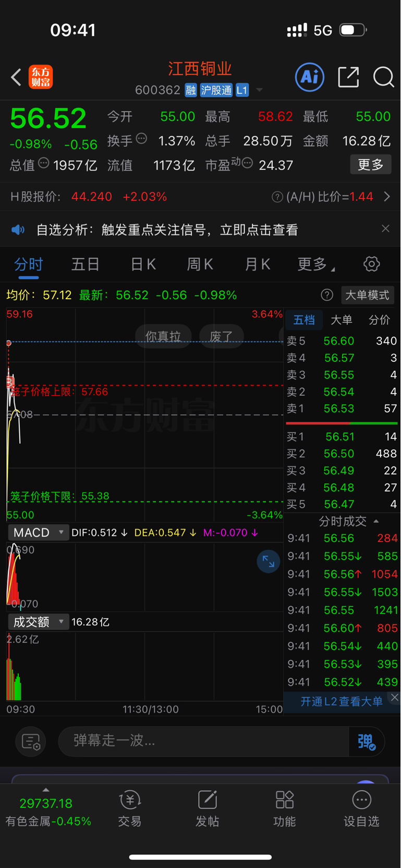Tap the 设自选 watchlist icon
The width and height of the screenshot is (401, 868).
pyautogui.click(x=361, y=809)
